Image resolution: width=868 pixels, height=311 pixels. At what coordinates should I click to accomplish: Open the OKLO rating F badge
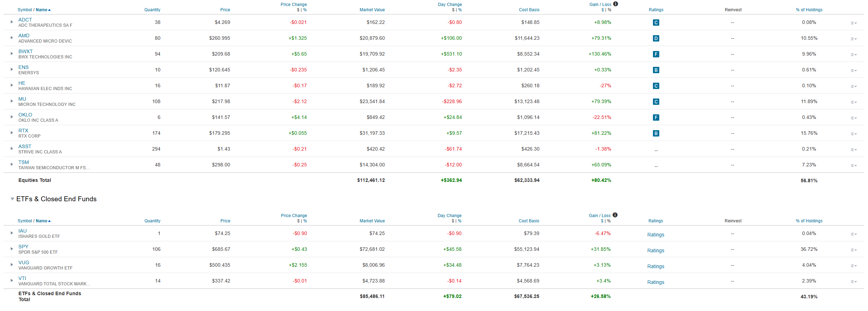656,118
